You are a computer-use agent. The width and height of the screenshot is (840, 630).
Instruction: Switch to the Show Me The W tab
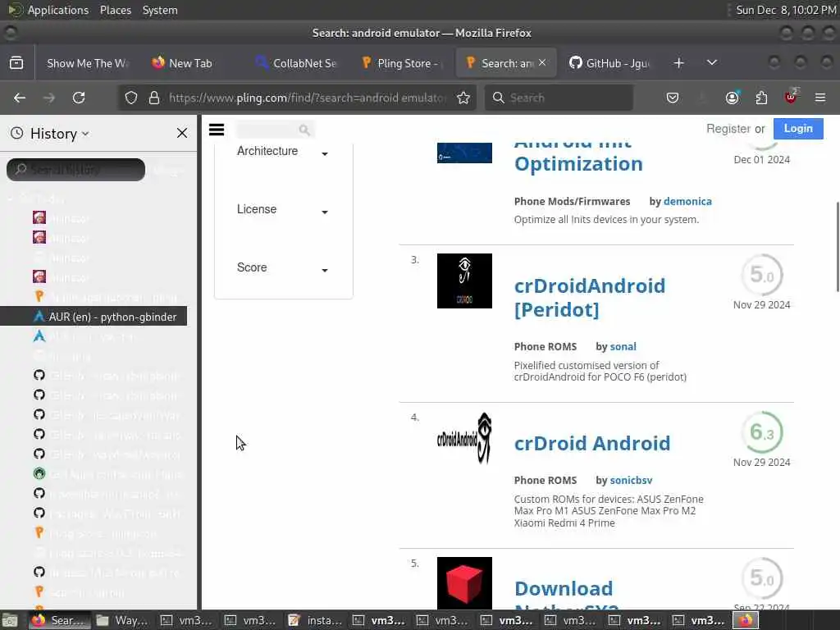(85, 63)
